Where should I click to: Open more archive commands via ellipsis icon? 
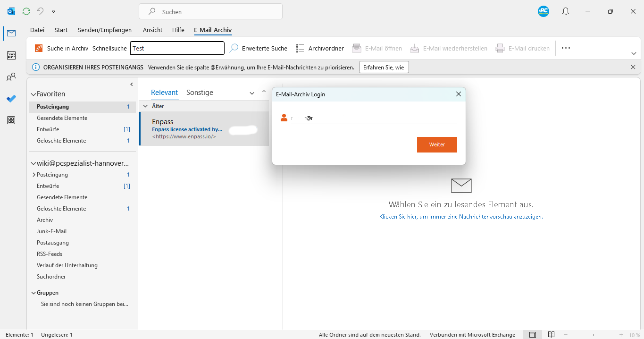click(566, 48)
